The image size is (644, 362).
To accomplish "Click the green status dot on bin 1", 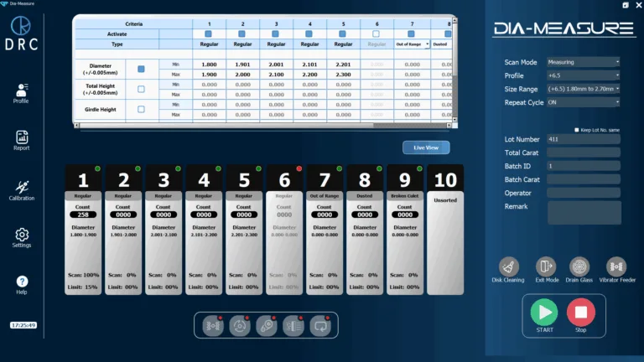I will click(97, 168).
